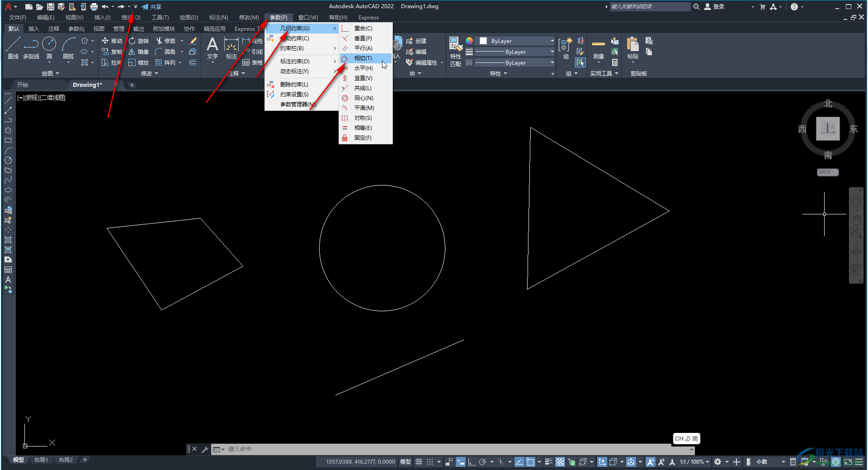Viewport: 868px width, 470px height.
Task: Choose 重合(C) coincident constraint
Action: (366, 28)
